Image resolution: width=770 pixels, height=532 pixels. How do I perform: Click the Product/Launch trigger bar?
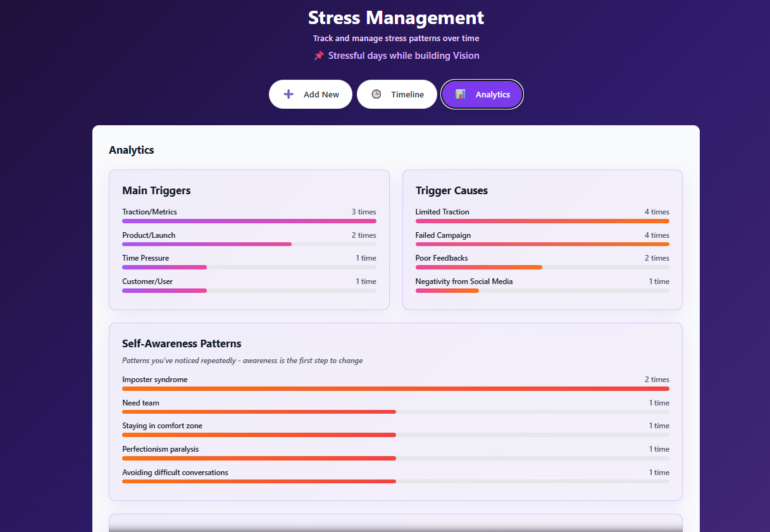pyautogui.click(x=249, y=244)
